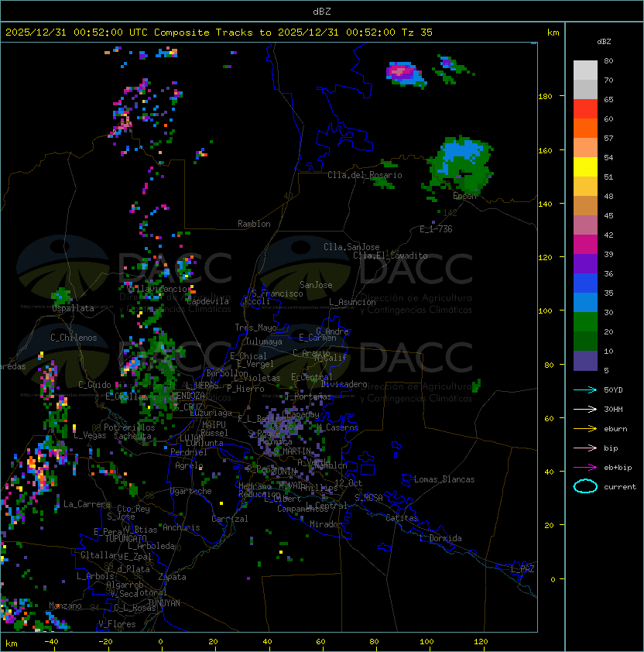Select the yellow swatch above the 51 label
This screenshot has height=652, width=644.
point(585,166)
